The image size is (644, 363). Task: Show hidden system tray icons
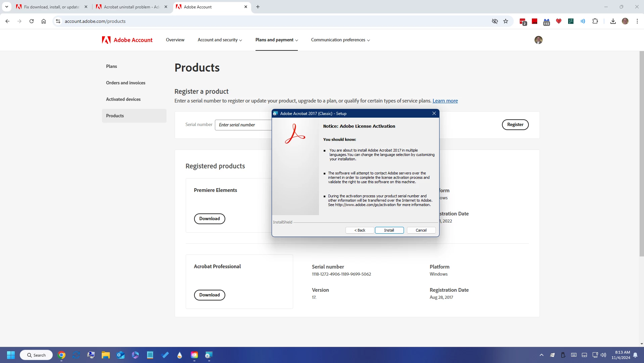pyautogui.click(x=542, y=355)
